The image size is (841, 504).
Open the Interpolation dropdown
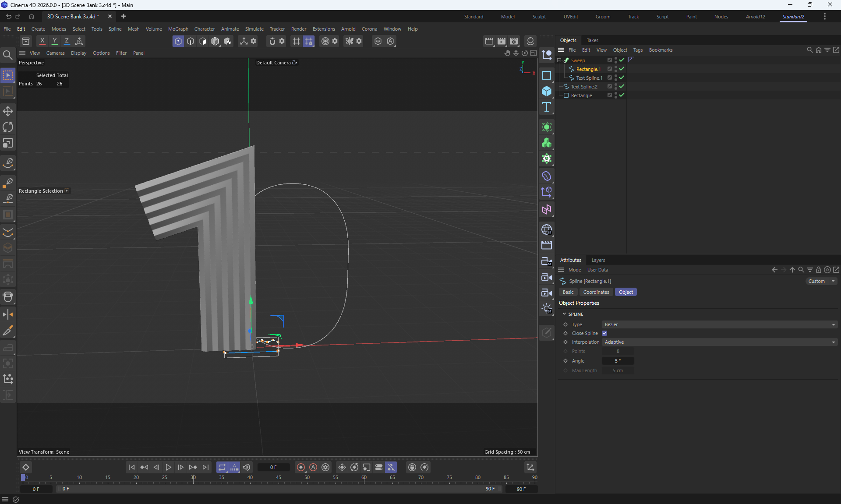point(719,342)
